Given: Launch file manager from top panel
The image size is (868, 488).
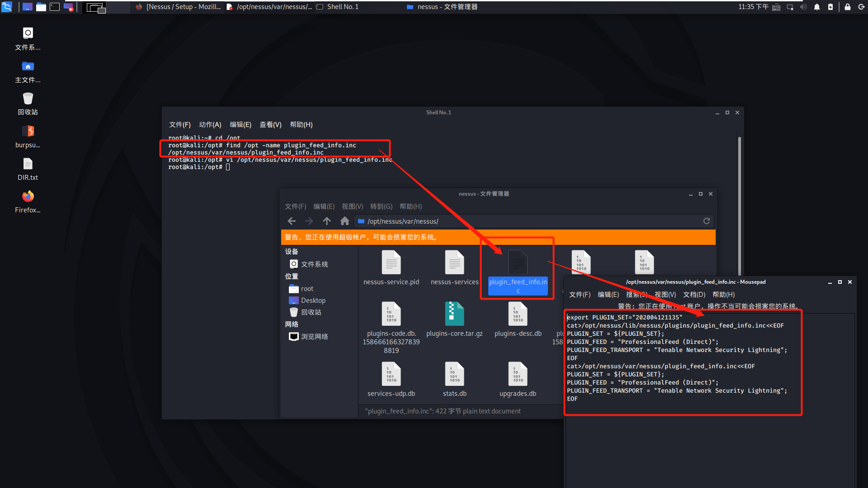Looking at the screenshot, I should click(41, 7).
